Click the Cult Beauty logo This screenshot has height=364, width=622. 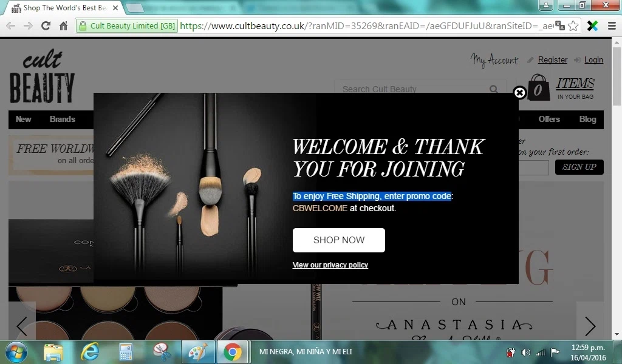pos(42,76)
